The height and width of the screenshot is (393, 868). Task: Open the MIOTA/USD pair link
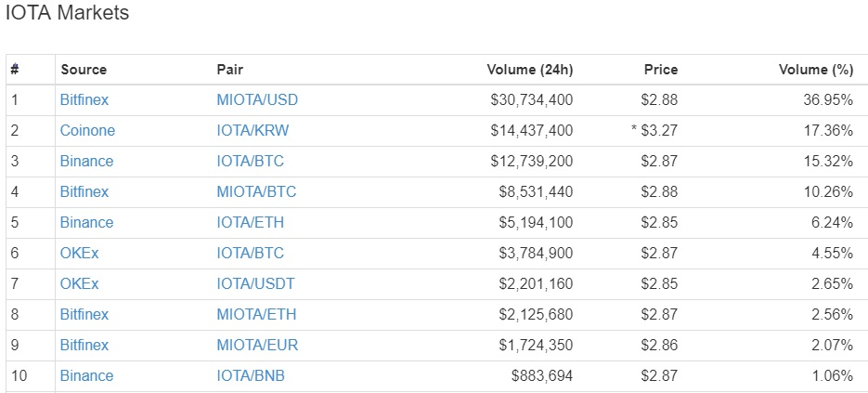pos(257,99)
